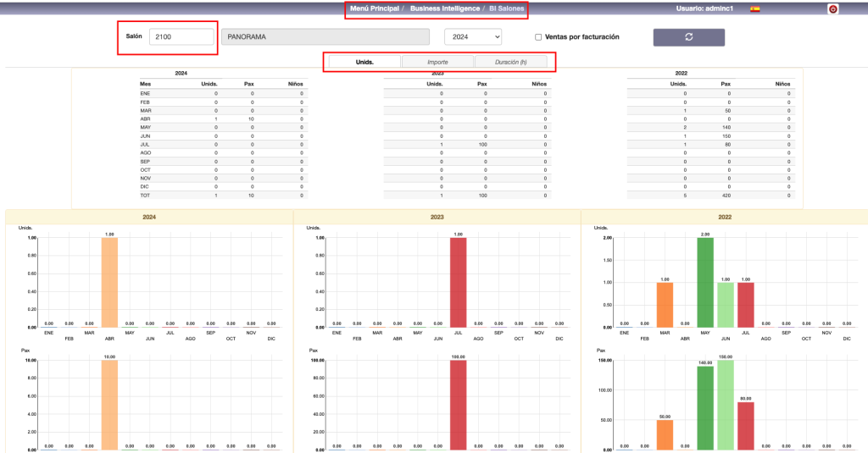This screenshot has height=453, width=868.
Task: Click the Salón number input field
Action: [181, 37]
